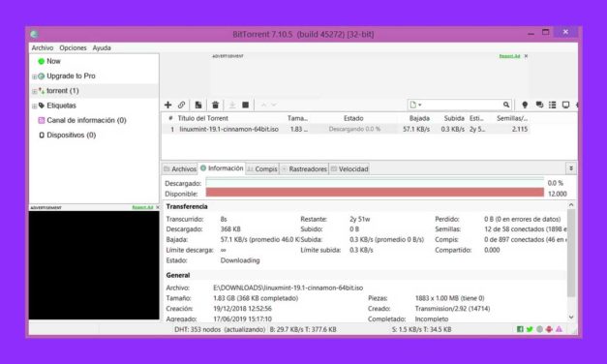Click the Start download arrow icon
Viewport: 607px width, 364px height.
(232, 105)
